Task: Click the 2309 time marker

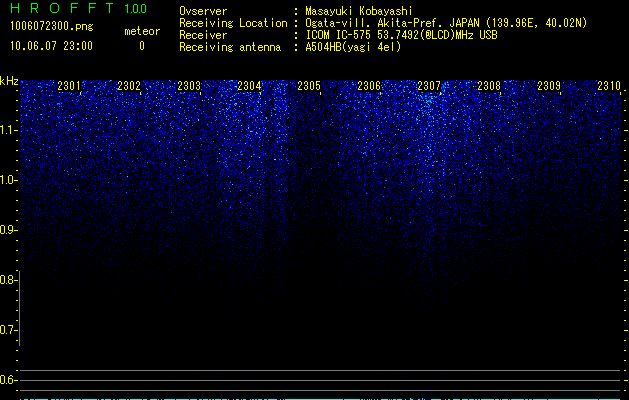Action: click(549, 86)
